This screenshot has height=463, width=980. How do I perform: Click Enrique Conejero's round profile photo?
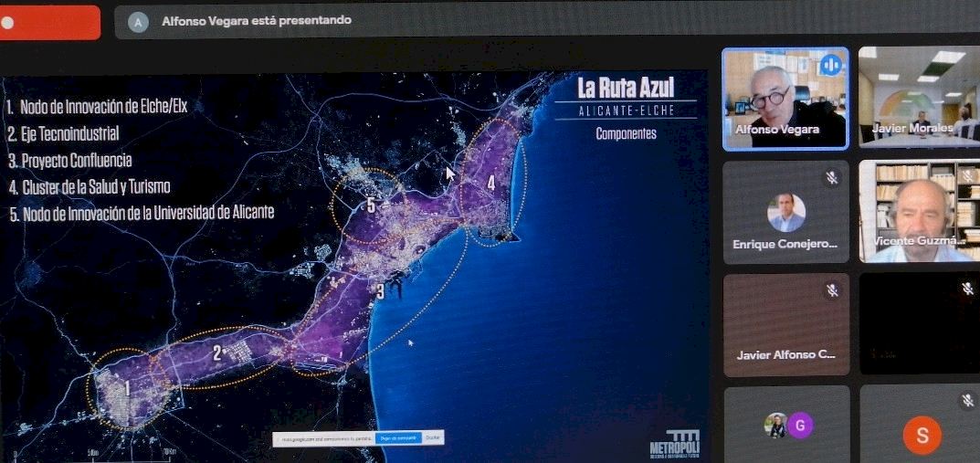[785, 212]
